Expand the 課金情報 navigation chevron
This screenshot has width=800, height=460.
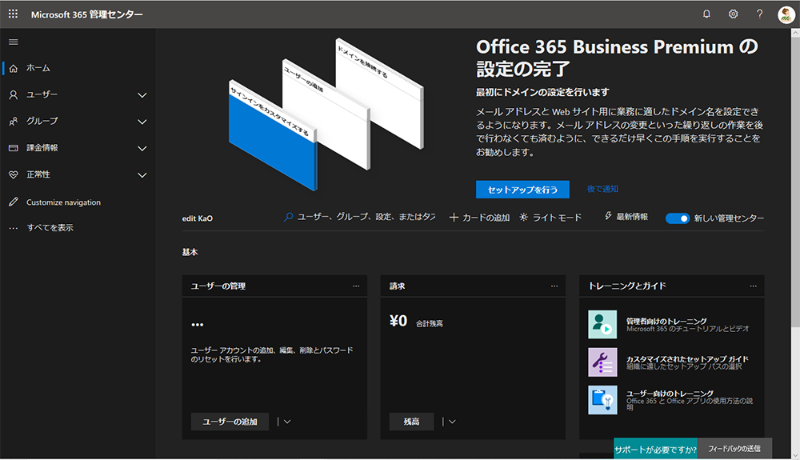click(142, 148)
